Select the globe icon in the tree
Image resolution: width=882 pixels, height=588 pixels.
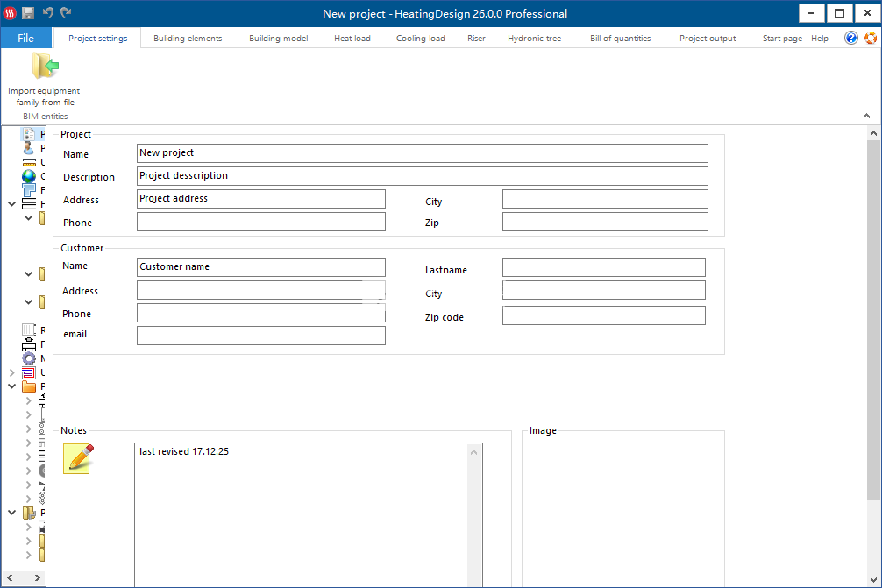[29, 176]
